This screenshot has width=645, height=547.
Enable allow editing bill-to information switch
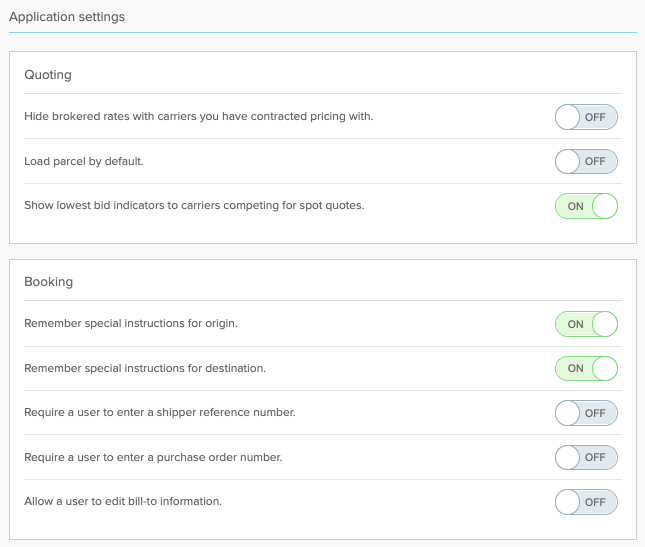pos(586,502)
